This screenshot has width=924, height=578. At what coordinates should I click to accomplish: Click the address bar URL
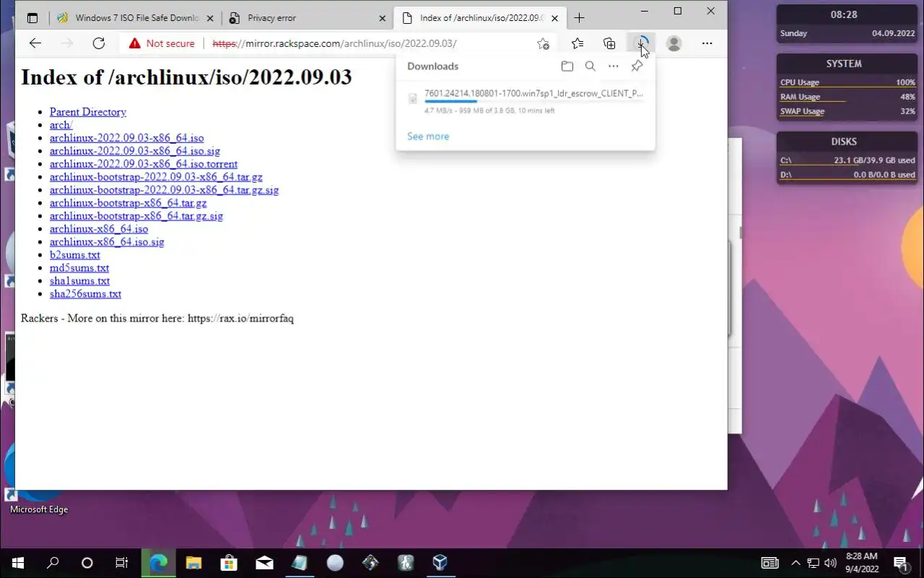click(335, 43)
